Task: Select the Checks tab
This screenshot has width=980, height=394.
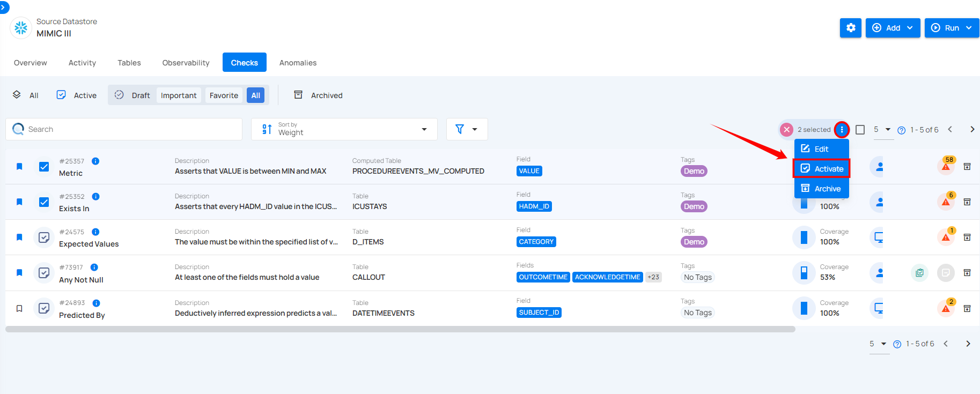Action: 244,63
